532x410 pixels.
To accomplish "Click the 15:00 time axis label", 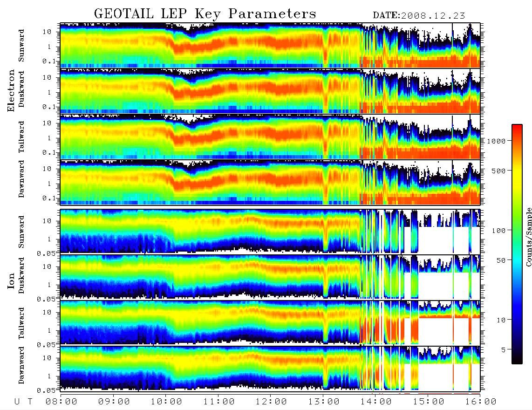I will coord(429,402).
